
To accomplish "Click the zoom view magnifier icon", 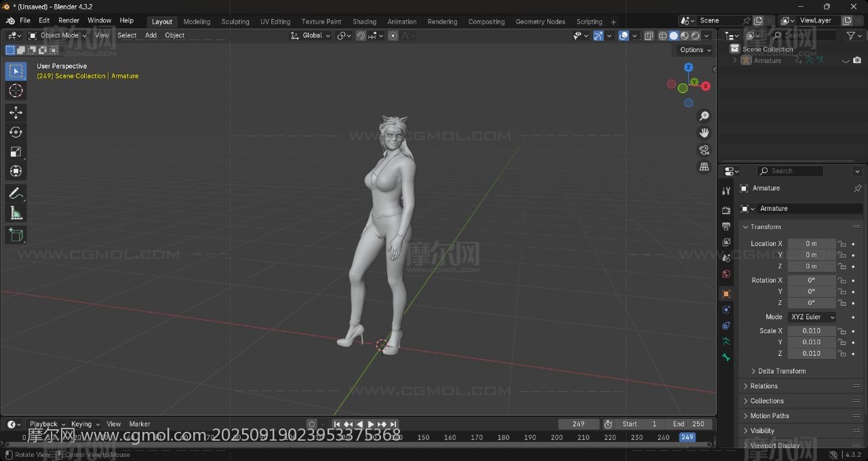I will 704,116.
